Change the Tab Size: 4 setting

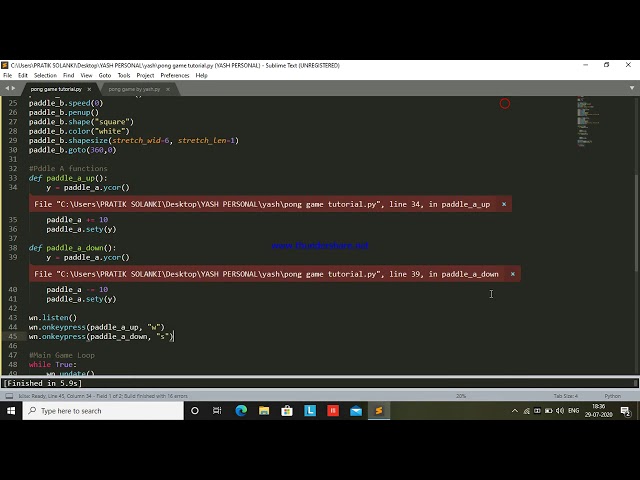pyautogui.click(x=566, y=396)
